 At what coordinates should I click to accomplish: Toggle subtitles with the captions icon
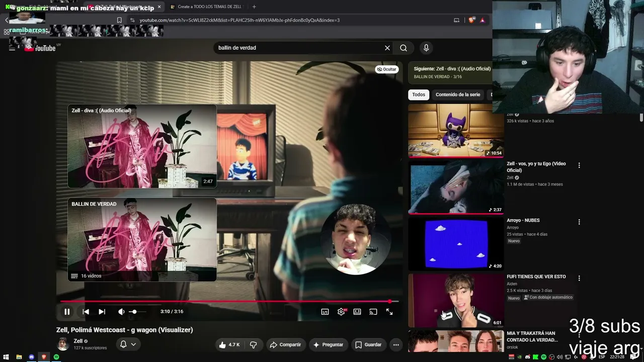(x=325, y=312)
